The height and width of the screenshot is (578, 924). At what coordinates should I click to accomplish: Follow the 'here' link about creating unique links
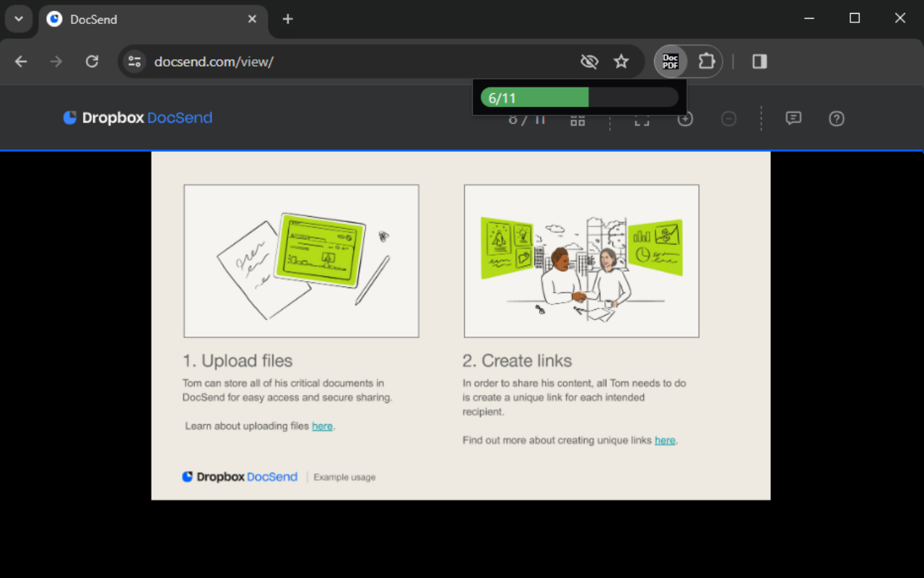click(665, 440)
